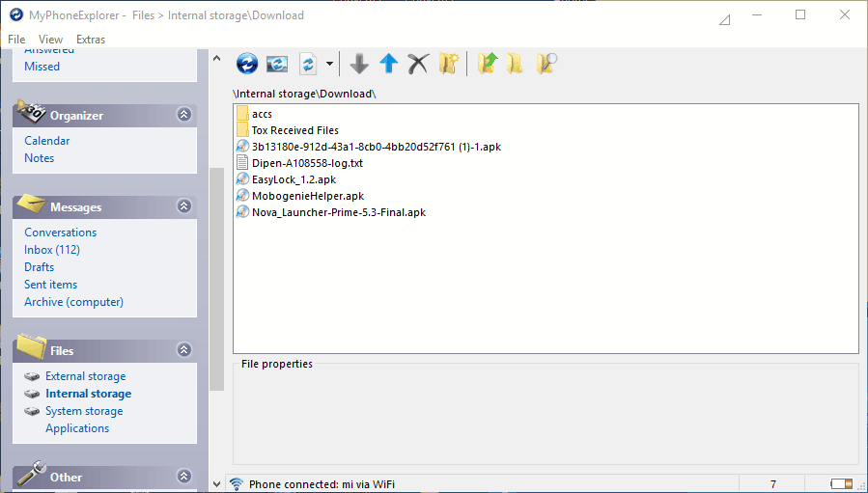Click the multi-sync document toolbar icon
The image size is (868, 493).
[308, 64]
